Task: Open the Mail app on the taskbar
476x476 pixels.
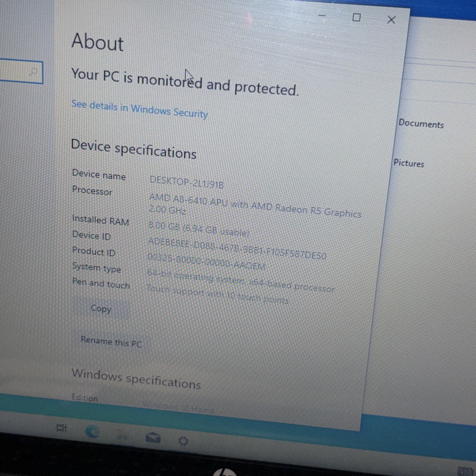Action: pos(153,438)
